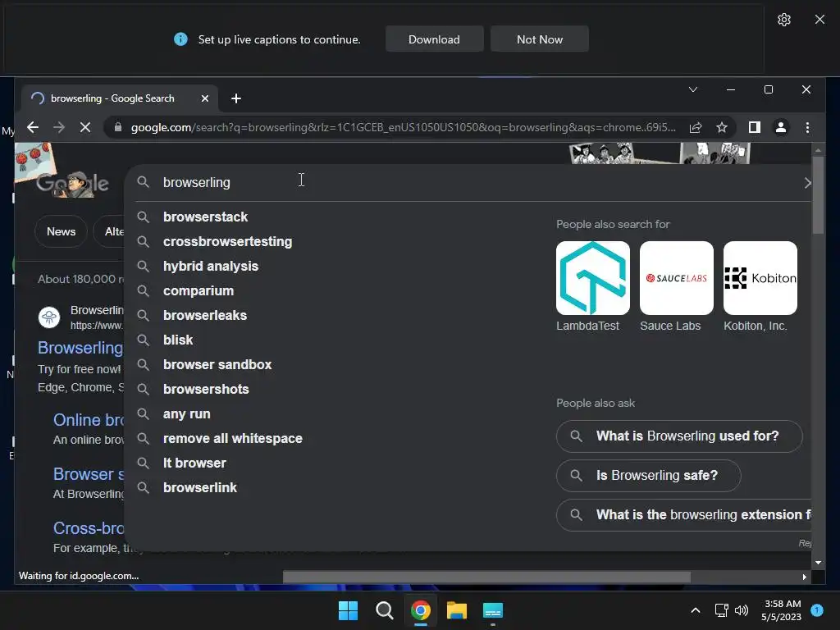
Task: Ask Is Browserling safe?
Action: pyautogui.click(x=649, y=476)
